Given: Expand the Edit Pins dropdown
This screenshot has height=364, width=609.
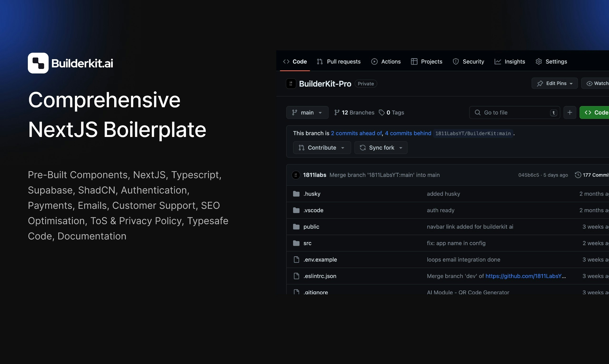Looking at the screenshot, I should tap(554, 83).
